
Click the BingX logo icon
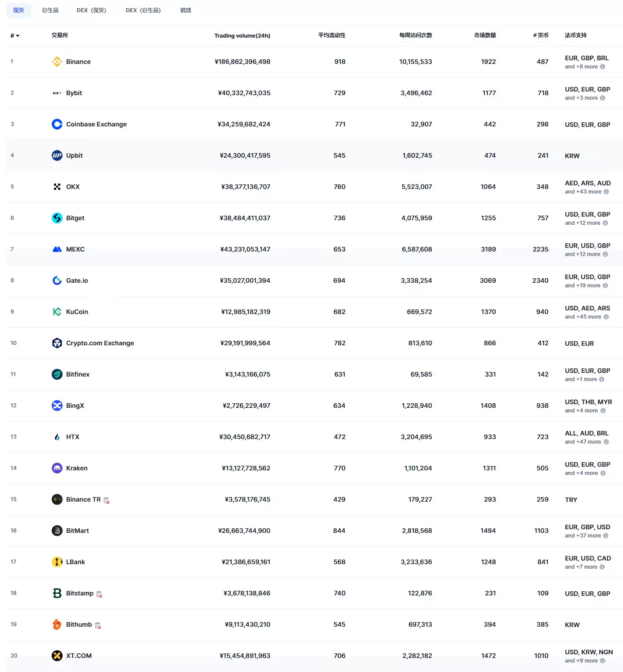(57, 406)
